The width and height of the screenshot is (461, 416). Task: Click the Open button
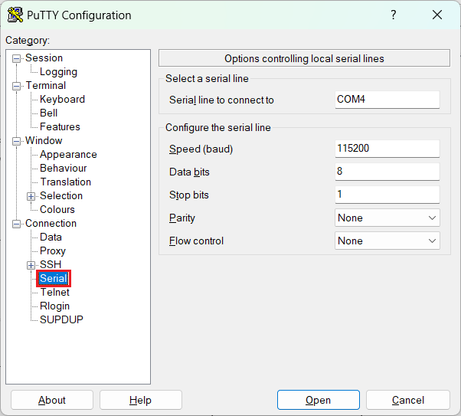(x=318, y=400)
